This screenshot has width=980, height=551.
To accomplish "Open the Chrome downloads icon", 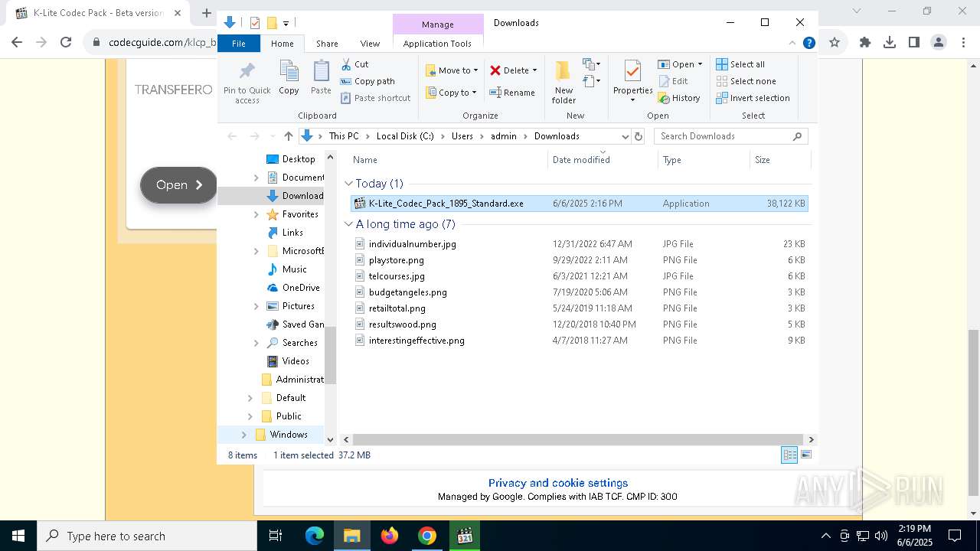I will 890,43.
